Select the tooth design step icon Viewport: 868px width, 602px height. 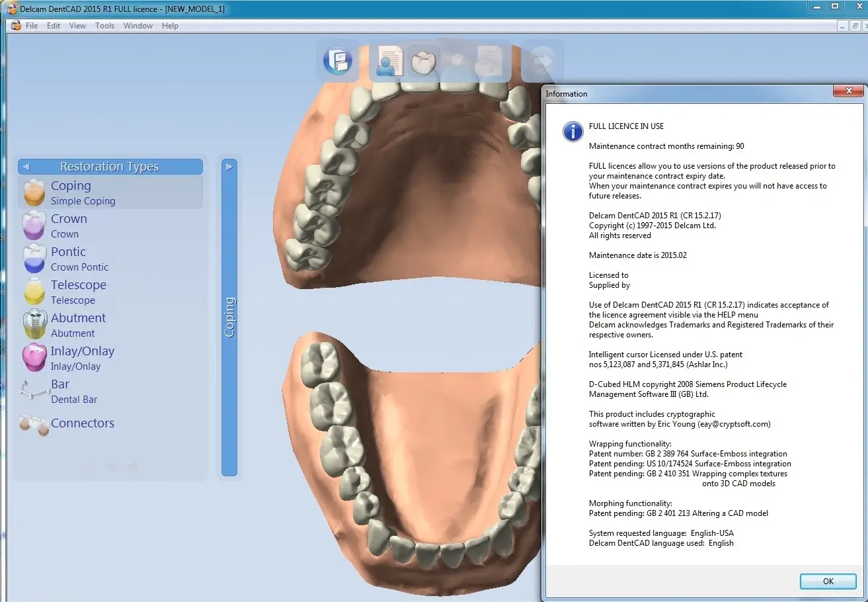(423, 62)
